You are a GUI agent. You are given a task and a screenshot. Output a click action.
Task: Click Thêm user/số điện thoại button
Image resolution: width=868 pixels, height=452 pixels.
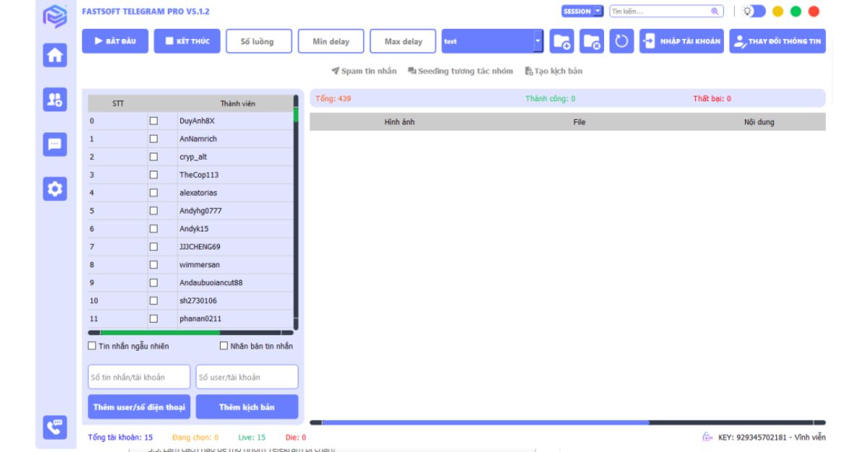(139, 407)
